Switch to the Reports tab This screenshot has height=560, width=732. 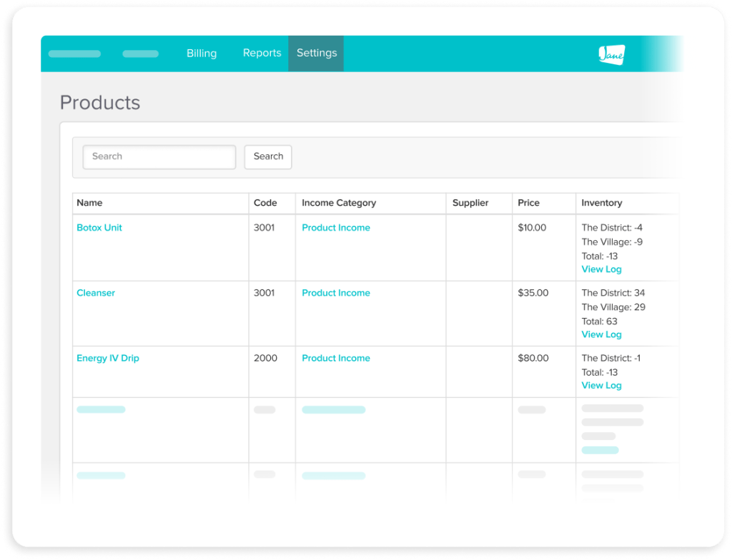pos(262,53)
